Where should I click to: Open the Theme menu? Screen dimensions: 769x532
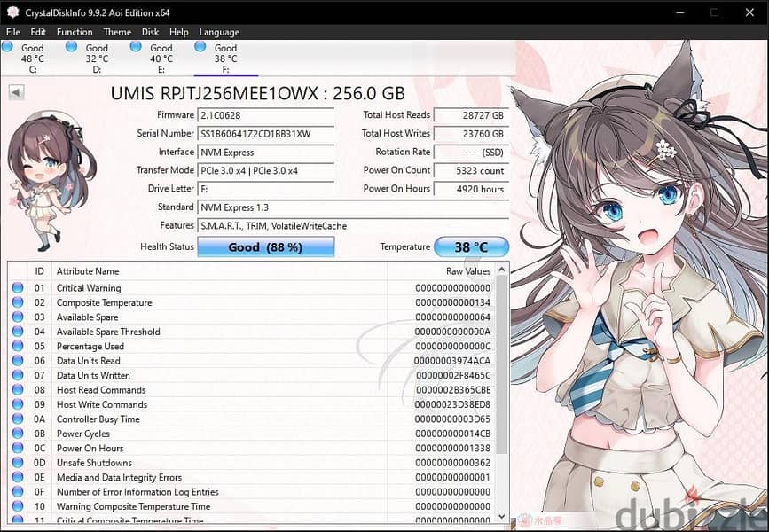pos(117,32)
